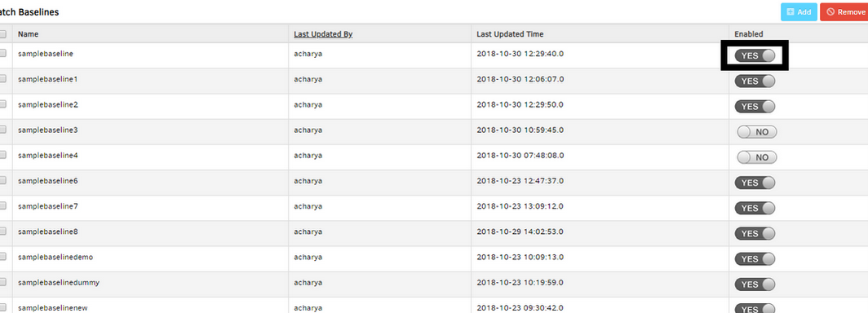
Task: Open the samplebaseline8 entry
Action: [47, 231]
